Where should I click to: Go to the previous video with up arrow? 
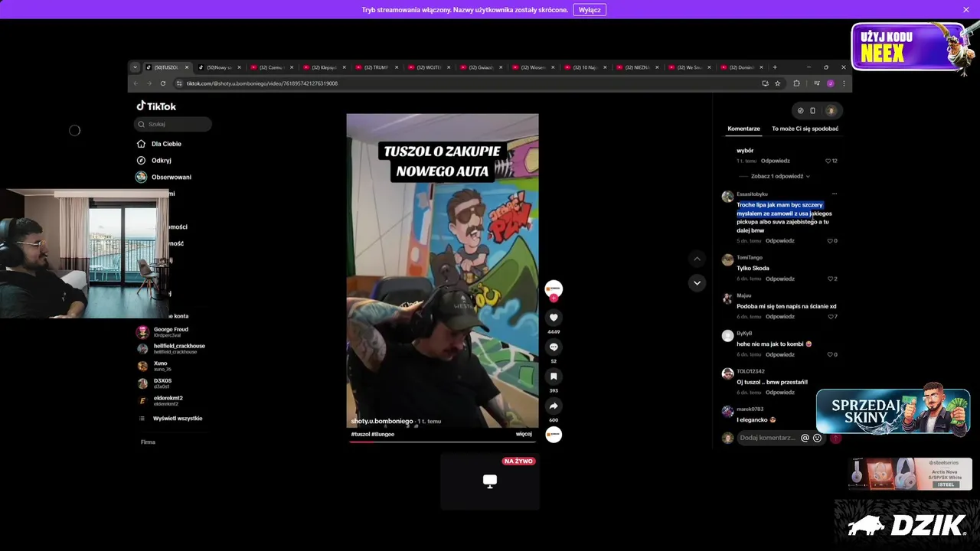coord(697,259)
